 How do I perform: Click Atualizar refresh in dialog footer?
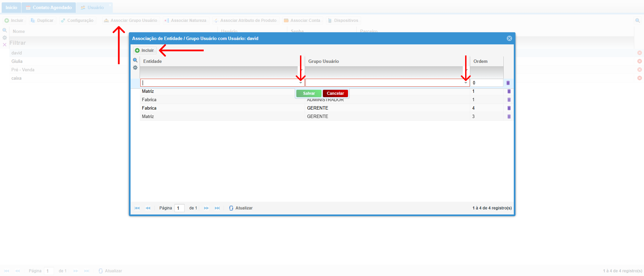coord(241,208)
